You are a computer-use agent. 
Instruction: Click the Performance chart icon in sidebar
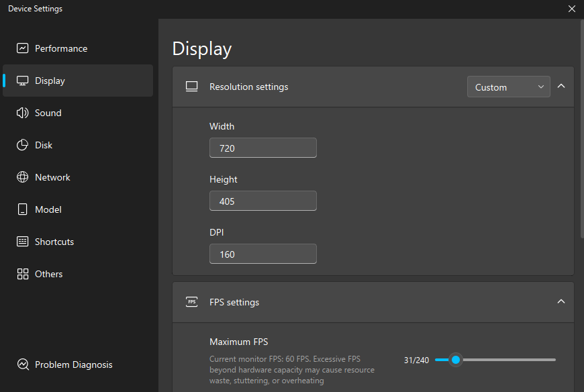tap(22, 48)
